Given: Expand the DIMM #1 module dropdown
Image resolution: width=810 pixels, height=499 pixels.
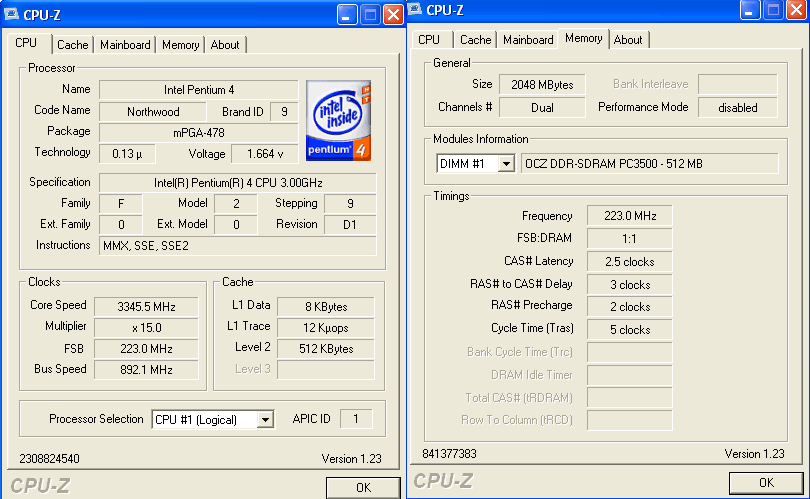Looking at the screenshot, I should point(506,164).
